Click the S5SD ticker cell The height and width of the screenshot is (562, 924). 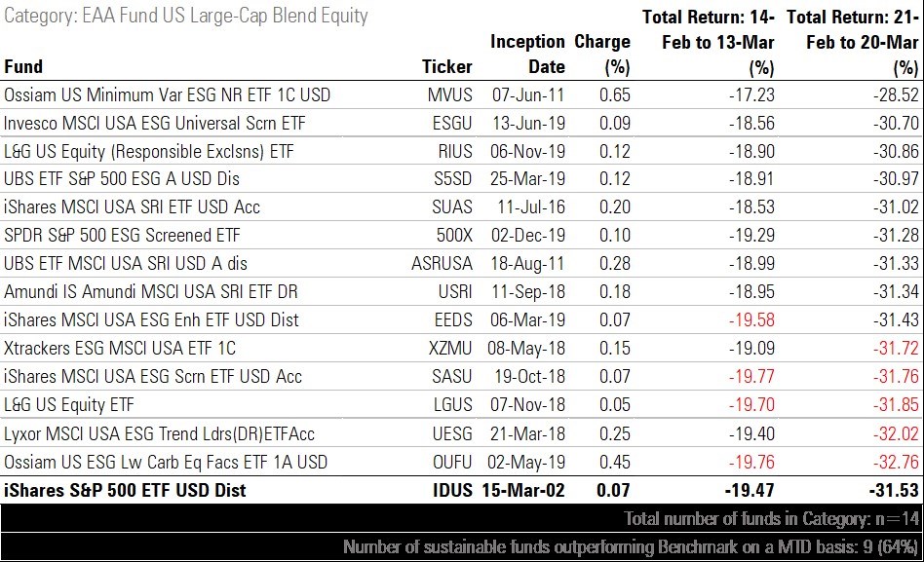[451, 179]
